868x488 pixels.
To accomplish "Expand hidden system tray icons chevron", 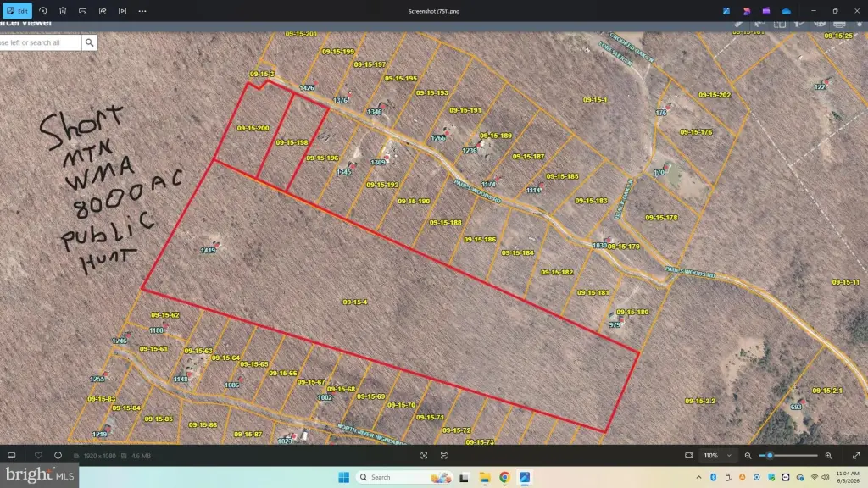I will pyautogui.click(x=698, y=477).
